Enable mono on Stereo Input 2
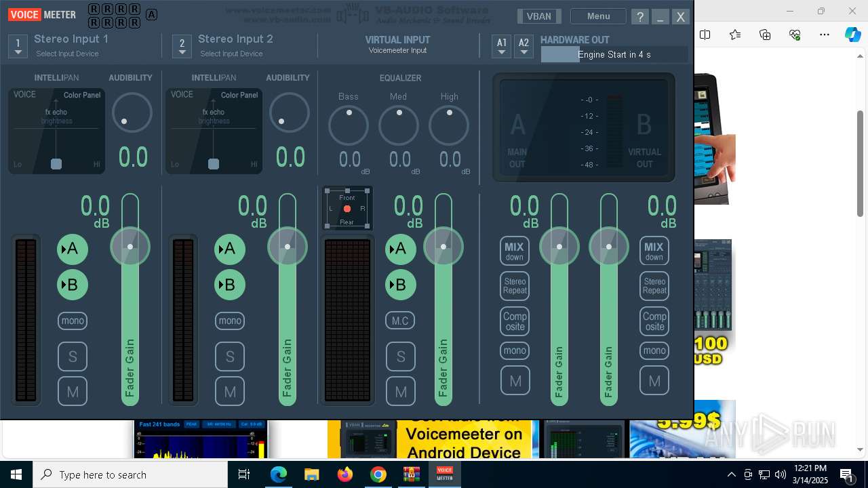The height and width of the screenshot is (488, 868). (230, 321)
